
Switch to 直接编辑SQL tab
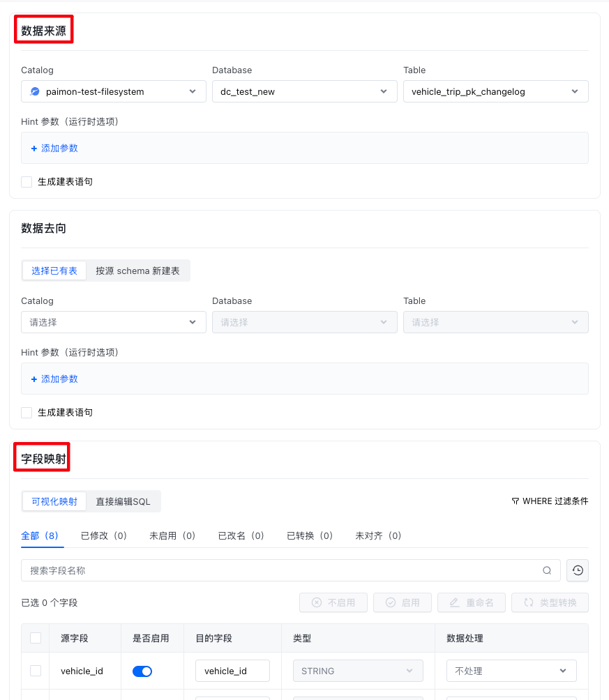coord(123,502)
